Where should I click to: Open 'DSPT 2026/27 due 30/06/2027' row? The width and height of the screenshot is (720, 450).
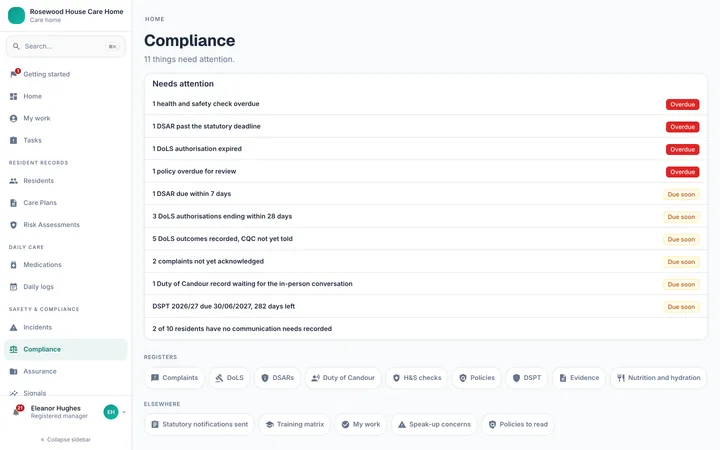426,307
